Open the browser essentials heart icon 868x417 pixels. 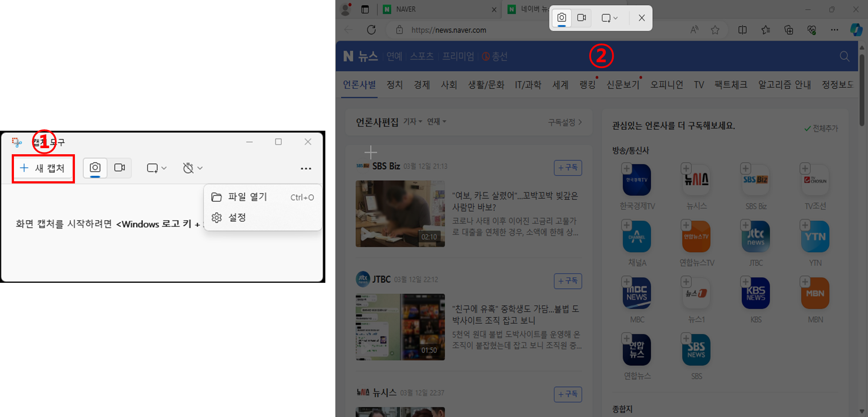point(812,30)
